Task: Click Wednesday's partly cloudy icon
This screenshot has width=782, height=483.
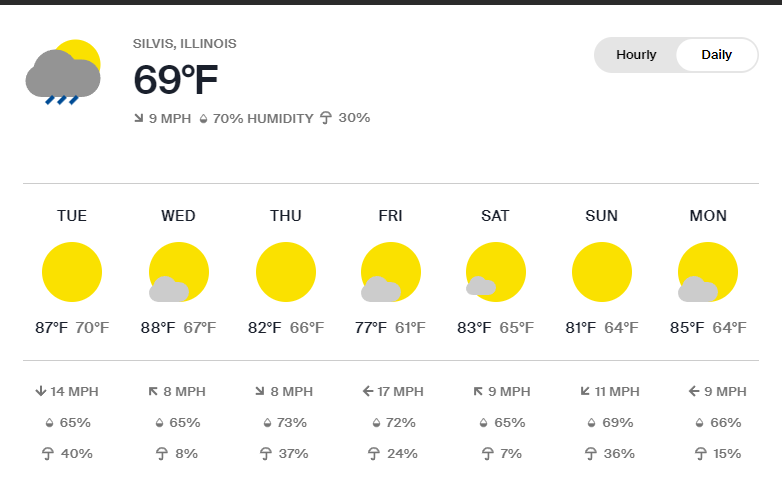Action: 178,273
